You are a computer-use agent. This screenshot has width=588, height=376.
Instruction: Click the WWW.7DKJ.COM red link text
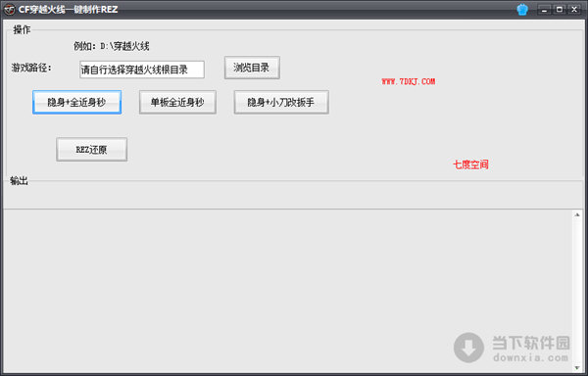coord(409,81)
